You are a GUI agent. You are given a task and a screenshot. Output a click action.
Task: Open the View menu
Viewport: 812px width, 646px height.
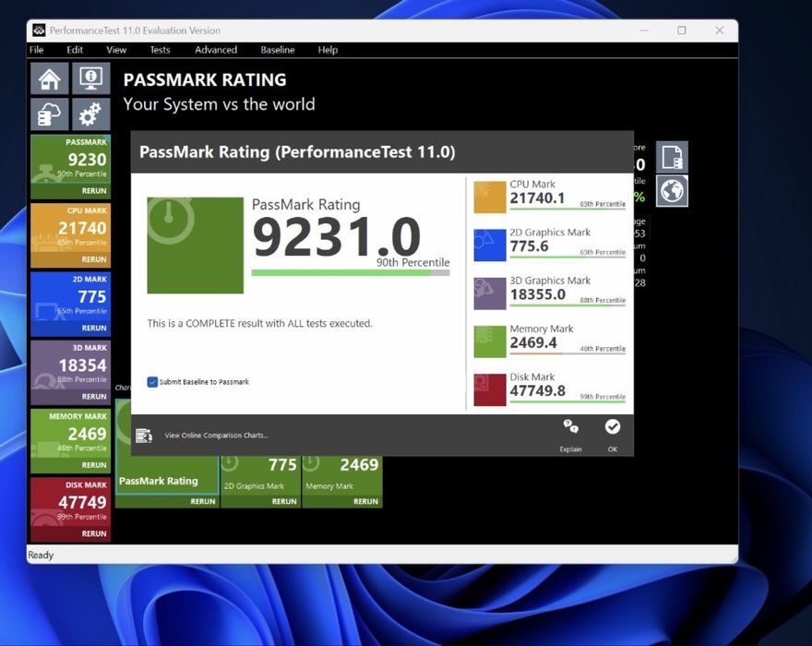tap(116, 50)
